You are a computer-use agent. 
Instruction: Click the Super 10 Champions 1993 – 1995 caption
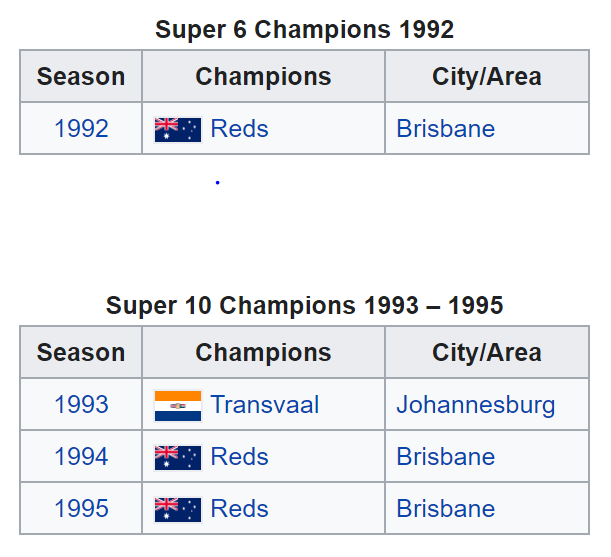tap(304, 305)
